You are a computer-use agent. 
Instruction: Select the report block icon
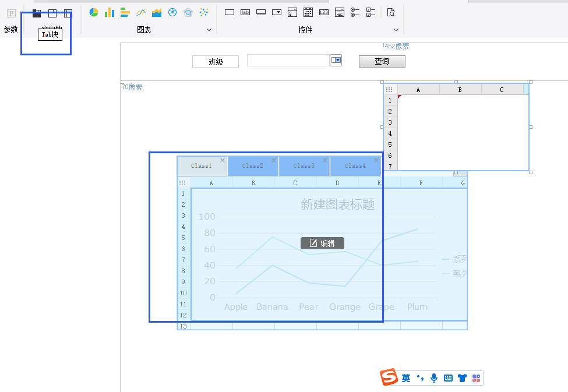(68, 13)
